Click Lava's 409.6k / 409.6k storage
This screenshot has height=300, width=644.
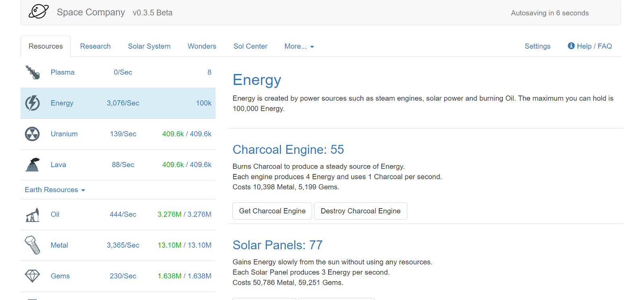pos(187,165)
